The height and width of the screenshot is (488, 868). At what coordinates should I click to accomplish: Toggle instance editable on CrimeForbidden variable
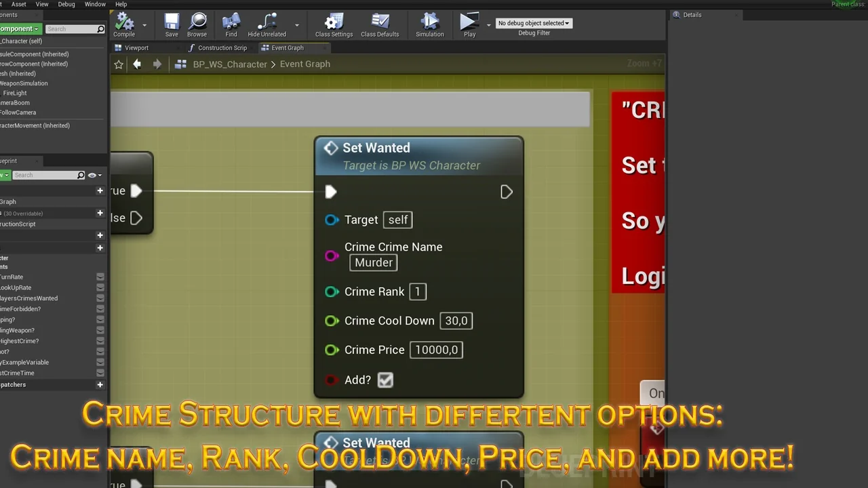coord(100,308)
